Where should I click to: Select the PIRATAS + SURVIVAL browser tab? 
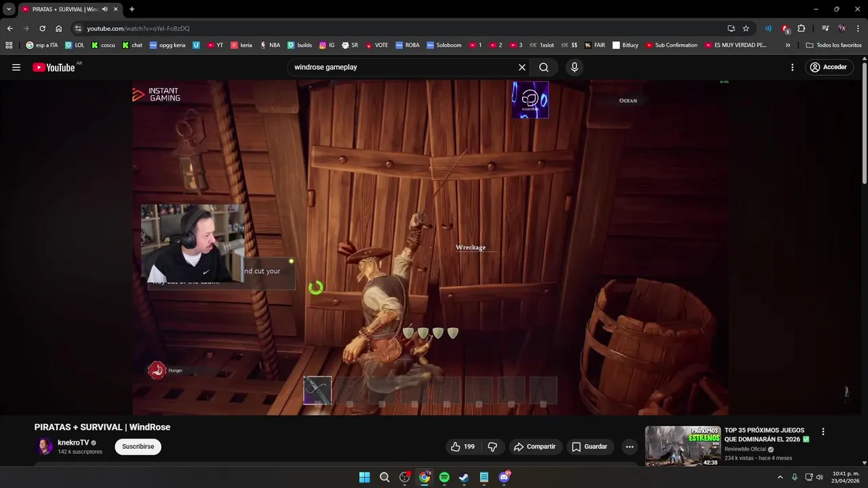tap(70, 9)
